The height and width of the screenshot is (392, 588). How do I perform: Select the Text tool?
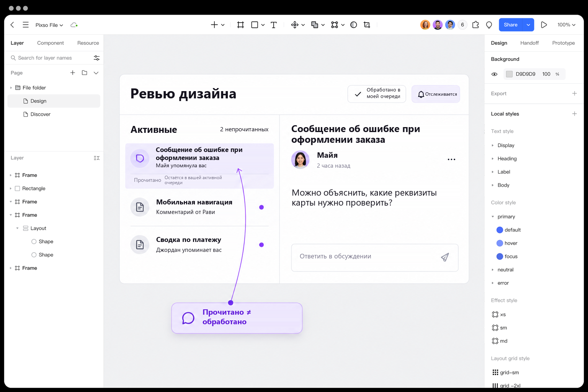(x=274, y=25)
